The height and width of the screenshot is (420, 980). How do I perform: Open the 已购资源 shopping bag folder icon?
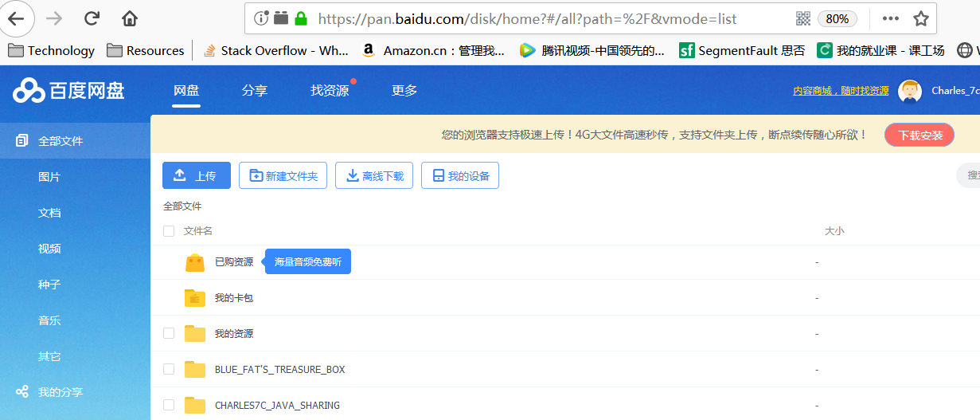tap(195, 262)
